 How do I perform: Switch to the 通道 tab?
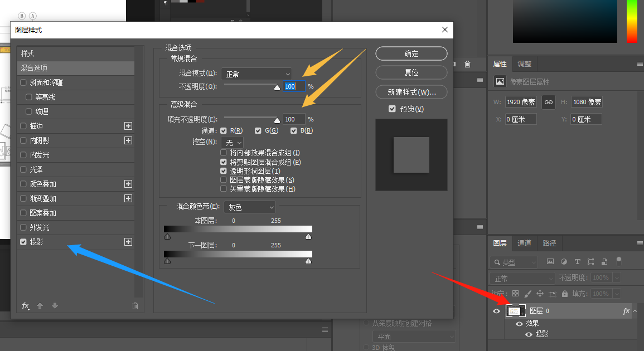click(x=524, y=243)
